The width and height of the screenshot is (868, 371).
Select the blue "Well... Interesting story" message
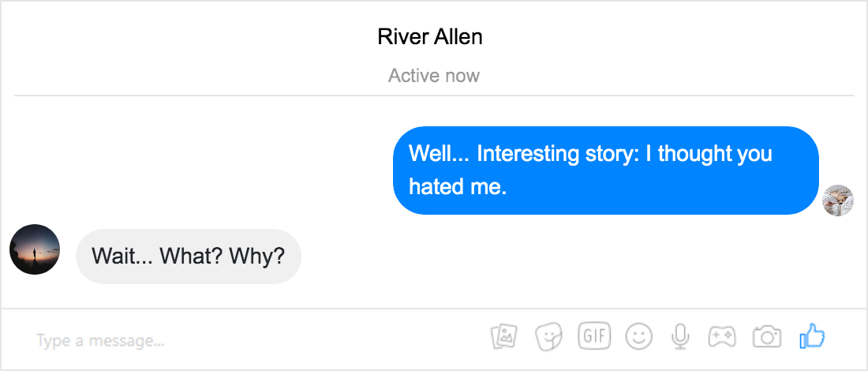pos(605,170)
